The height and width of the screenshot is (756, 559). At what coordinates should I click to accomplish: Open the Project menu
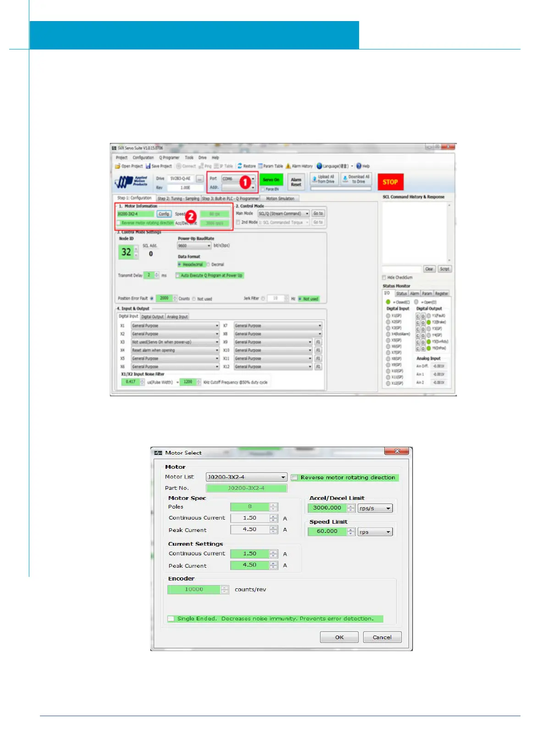click(x=122, y=158)
